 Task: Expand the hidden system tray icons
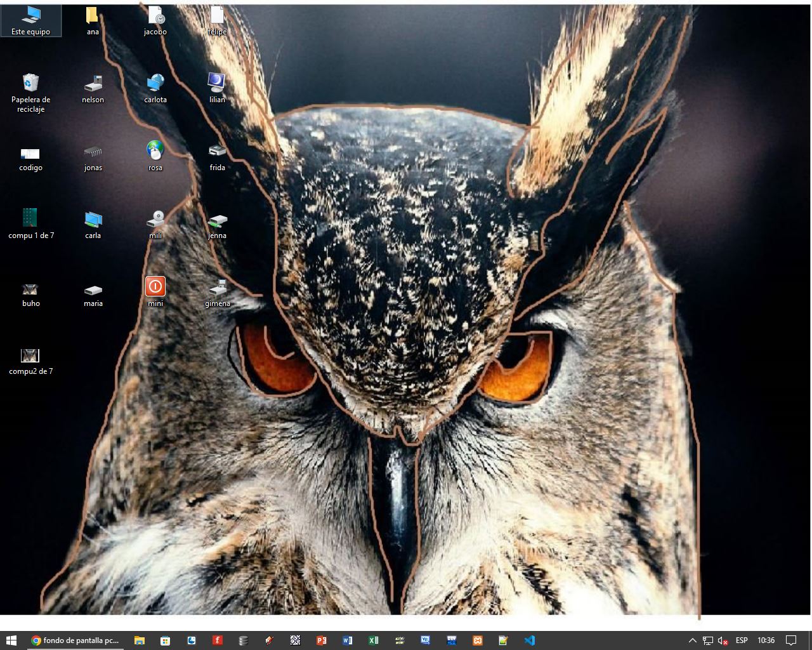click(x=692, y=640)
